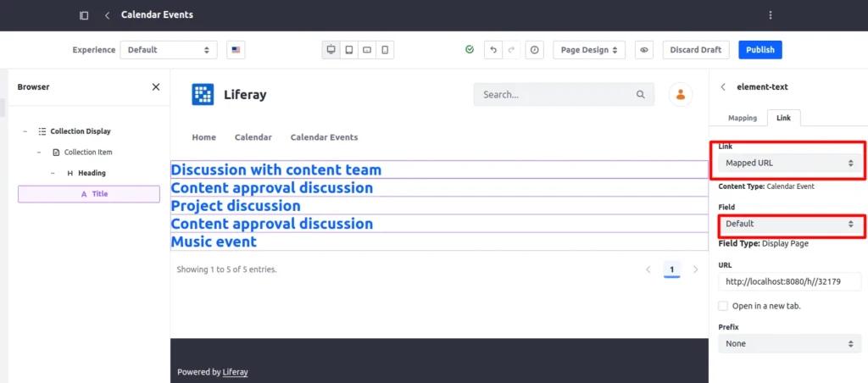This screenshot has width=868, height=383.
Task: Click the Liferay logo icon
Action: pos(203,94)
